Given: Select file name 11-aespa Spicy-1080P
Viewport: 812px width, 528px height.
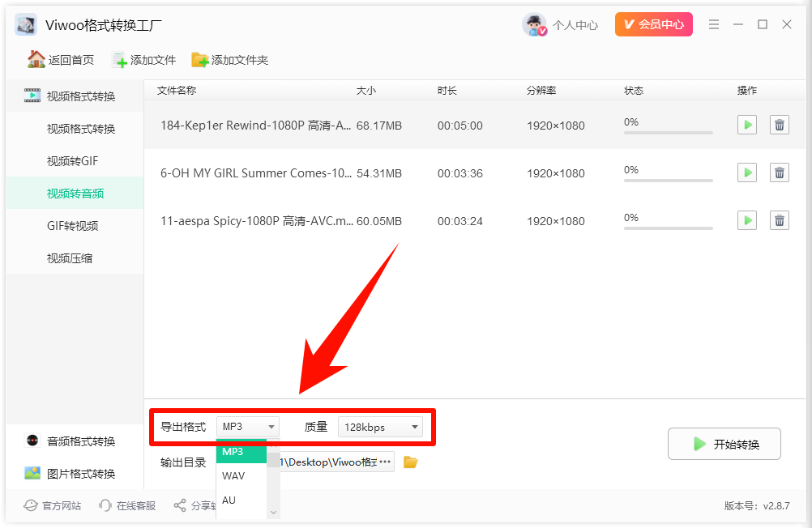Looking at the screenshot, I should point(257,221).
